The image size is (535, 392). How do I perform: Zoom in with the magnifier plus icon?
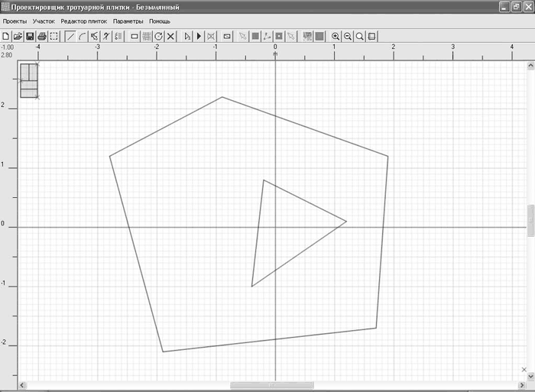(x=336, y=36)
